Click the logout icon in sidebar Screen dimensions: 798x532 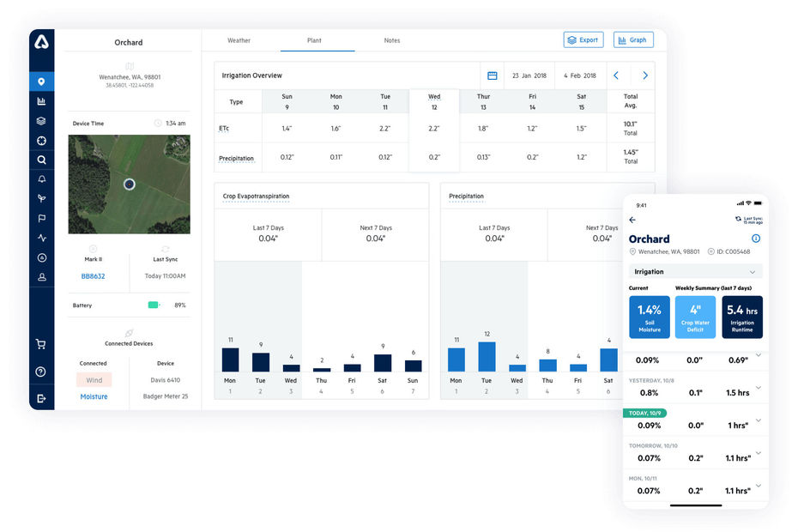[41, 398]
